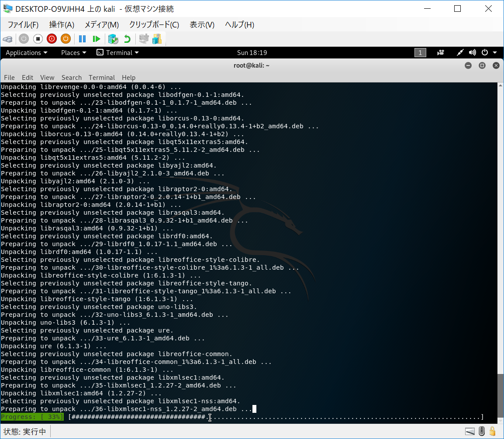The height and width of the screenshot is (439, 504).
Task: Click the green reset/resume play icon
Action: pyautogui.click(x=97, y=39)
